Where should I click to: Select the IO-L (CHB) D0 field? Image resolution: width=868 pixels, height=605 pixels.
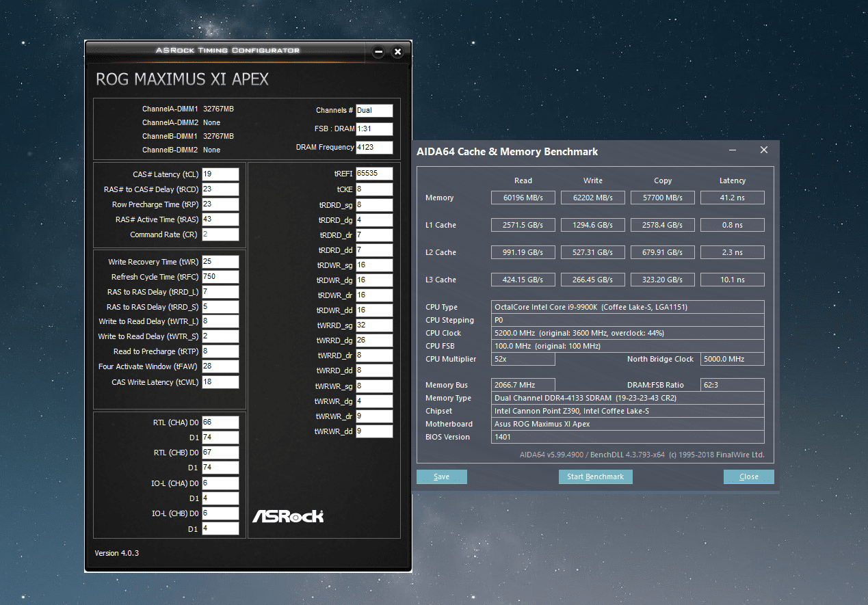point(220,513)
